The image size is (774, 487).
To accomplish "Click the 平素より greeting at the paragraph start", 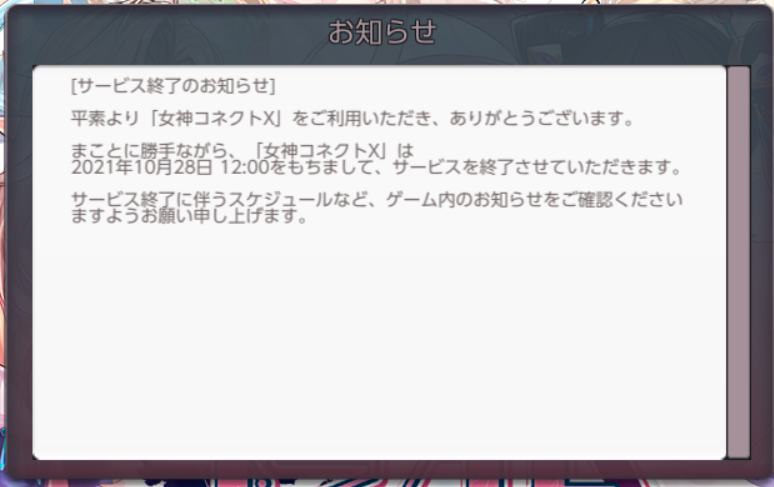I will click(x=105, y=118).
